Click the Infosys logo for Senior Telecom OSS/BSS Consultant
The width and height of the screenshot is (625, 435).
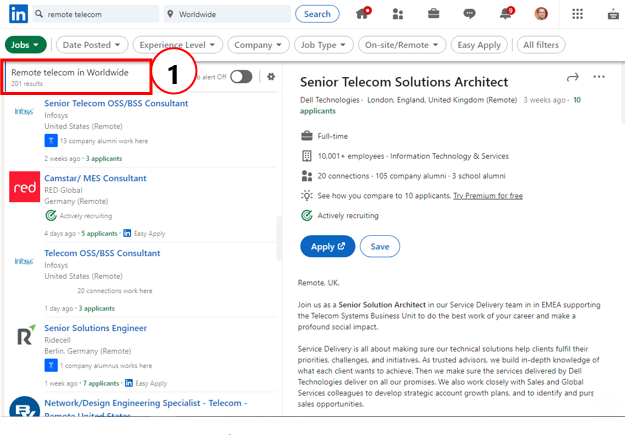[x=24, y=112]
